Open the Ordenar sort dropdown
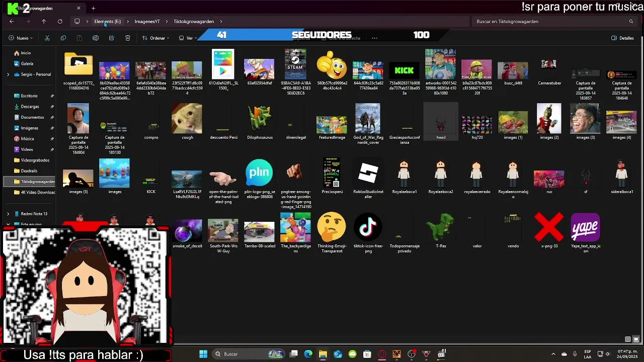The height and width of the screenshot is (362, 644). pos(155,38)
